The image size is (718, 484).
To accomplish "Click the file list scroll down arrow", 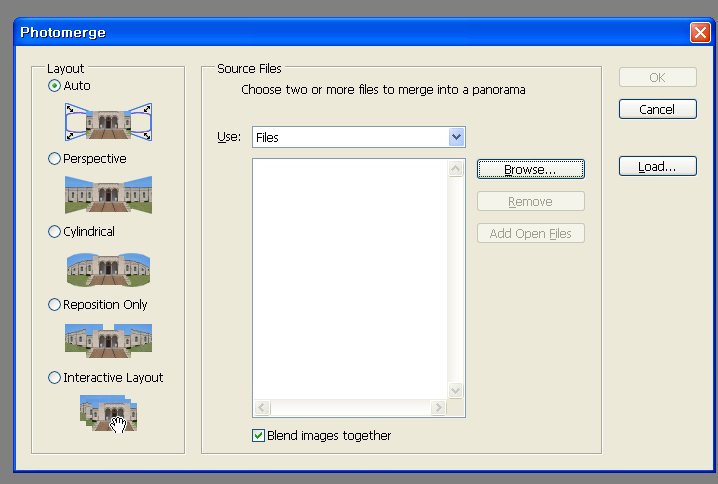I will point(455,391).
